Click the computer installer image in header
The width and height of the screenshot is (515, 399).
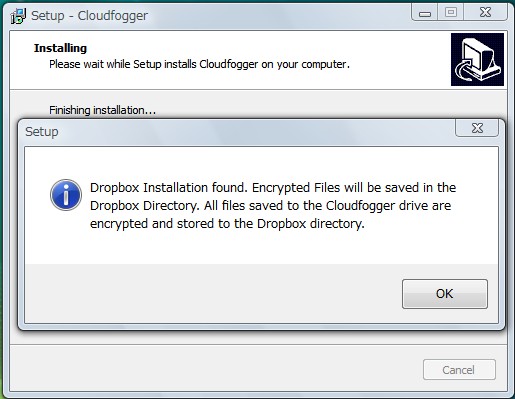pos(477,59)
